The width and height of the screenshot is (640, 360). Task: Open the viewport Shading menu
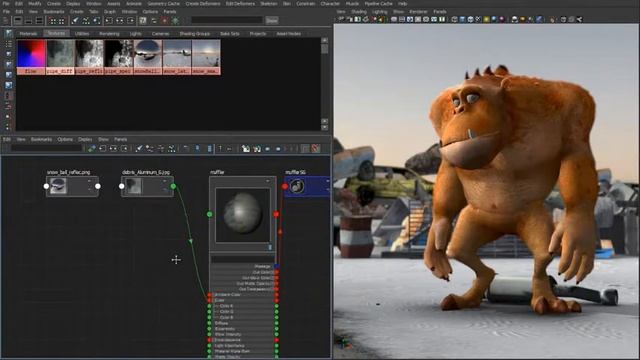[x=359, y=12]
